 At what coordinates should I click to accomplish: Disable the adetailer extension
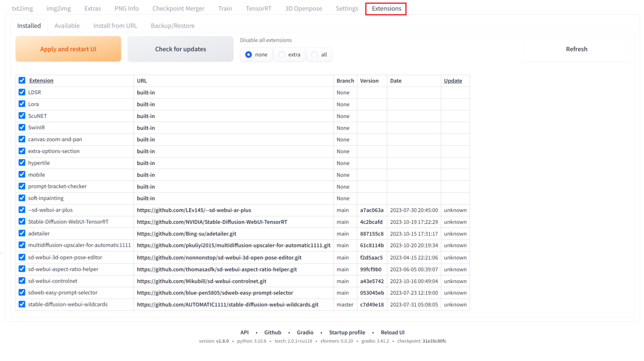(22, 233)
